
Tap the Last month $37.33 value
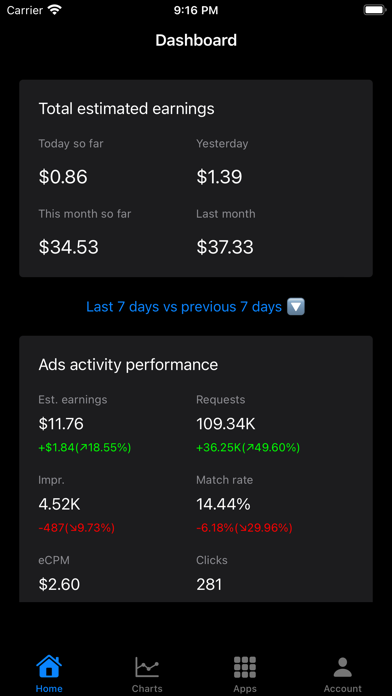tap(225, 247)
